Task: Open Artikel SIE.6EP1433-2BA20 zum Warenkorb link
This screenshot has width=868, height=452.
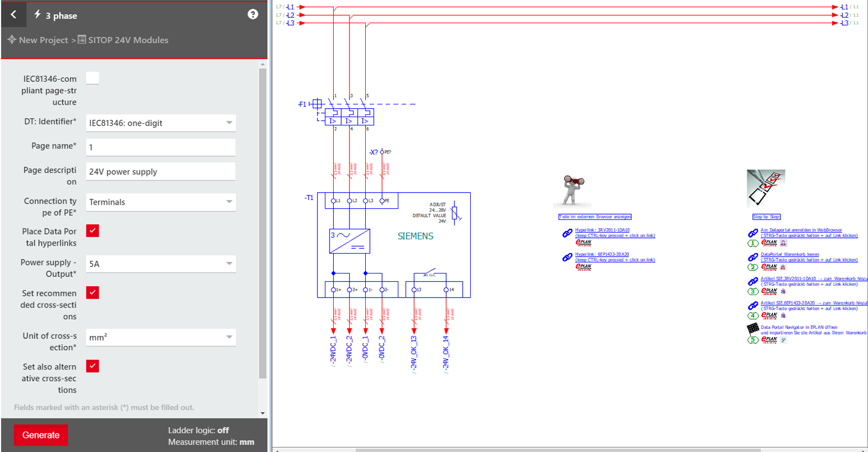Action: pyautogui.click(x=814, y=303)
